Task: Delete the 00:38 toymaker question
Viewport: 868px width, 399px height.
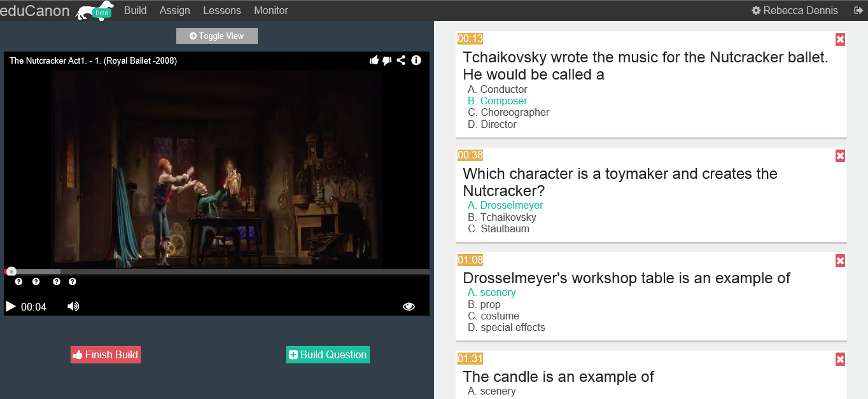Action: click(x=840, y=156)
